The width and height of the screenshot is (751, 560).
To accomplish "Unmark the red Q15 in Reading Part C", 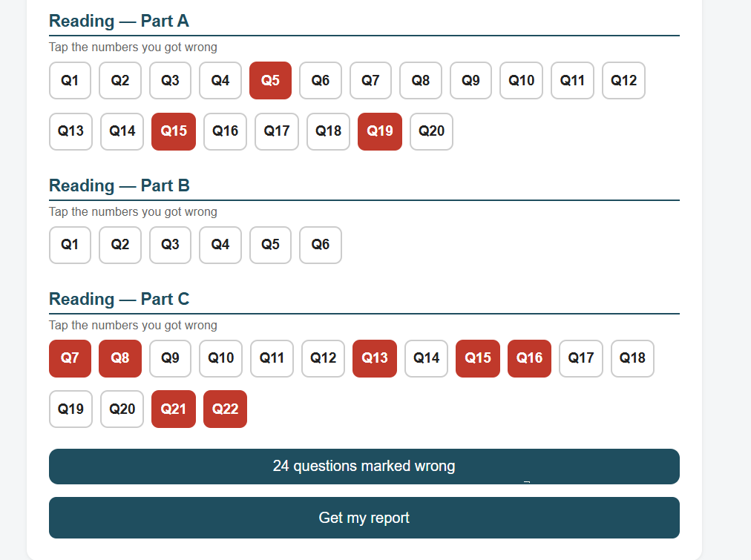I will coord(478,358).
